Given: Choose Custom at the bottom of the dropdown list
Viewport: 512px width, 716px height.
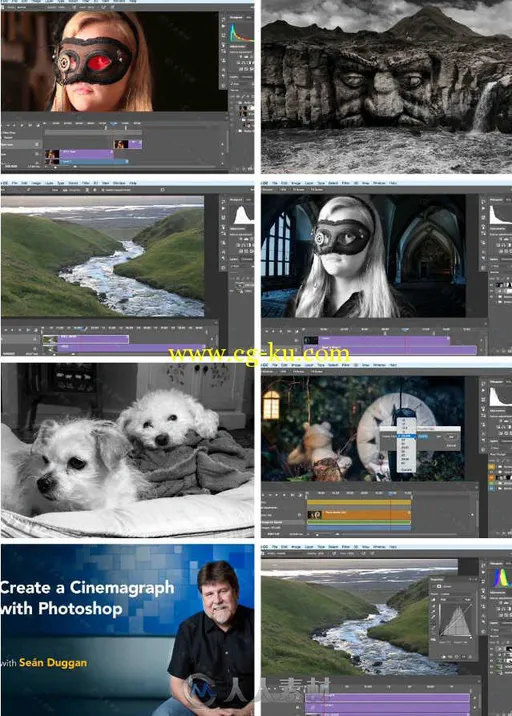Looking at the screenshot, I should [x=406, y=469].
